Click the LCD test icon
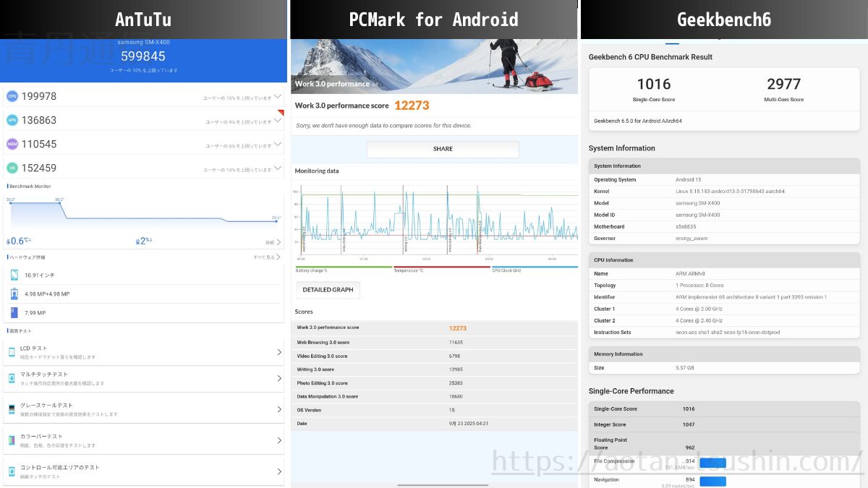Image resolution: width=868 pixels, height=488 pixels. 12,352
